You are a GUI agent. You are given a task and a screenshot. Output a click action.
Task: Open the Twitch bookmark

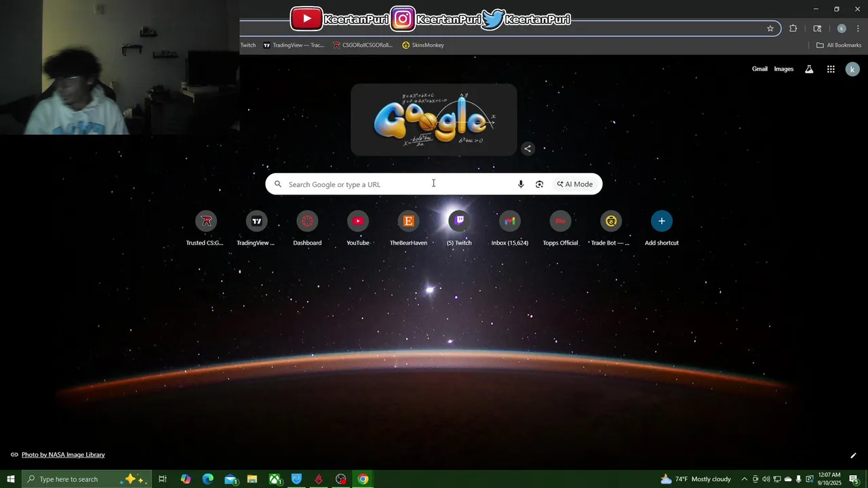tap(248, 45)
